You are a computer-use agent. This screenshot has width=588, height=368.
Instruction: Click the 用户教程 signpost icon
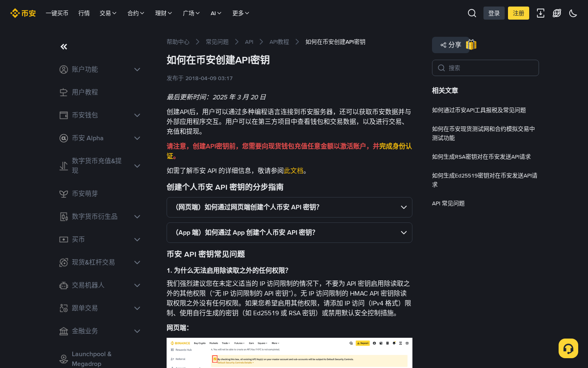pos(64,92)
